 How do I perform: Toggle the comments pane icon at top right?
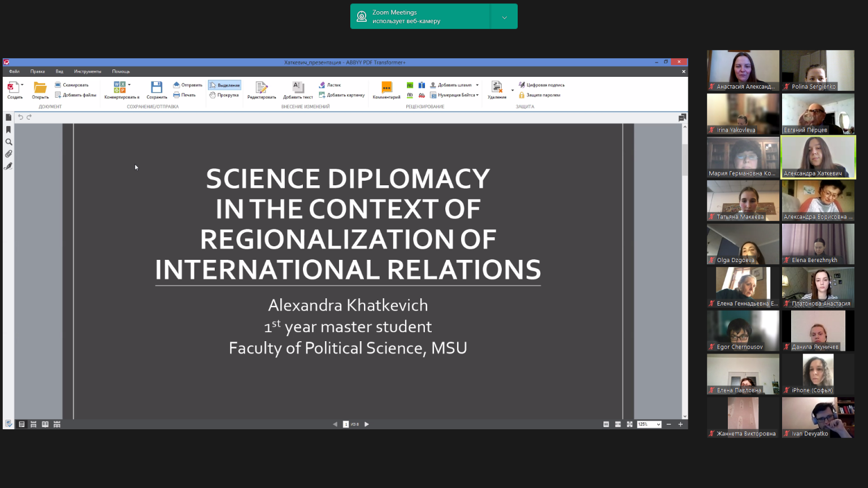point(682,117)
